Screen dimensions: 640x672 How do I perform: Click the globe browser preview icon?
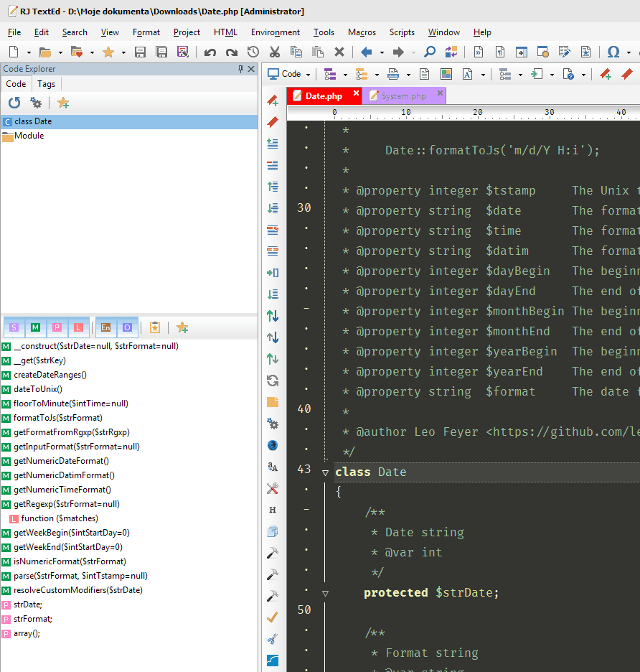pos(273,445)
